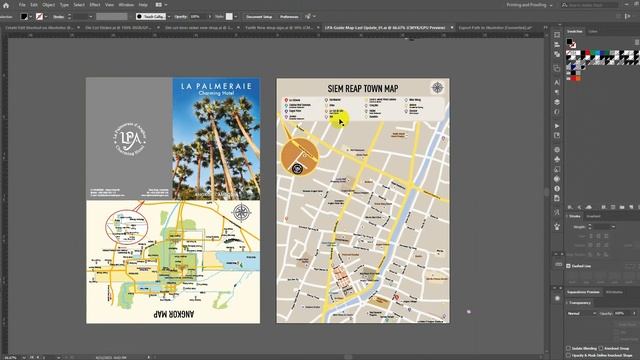Select the Attributes panel tab

pyautogui.click(x=614, y=292)
